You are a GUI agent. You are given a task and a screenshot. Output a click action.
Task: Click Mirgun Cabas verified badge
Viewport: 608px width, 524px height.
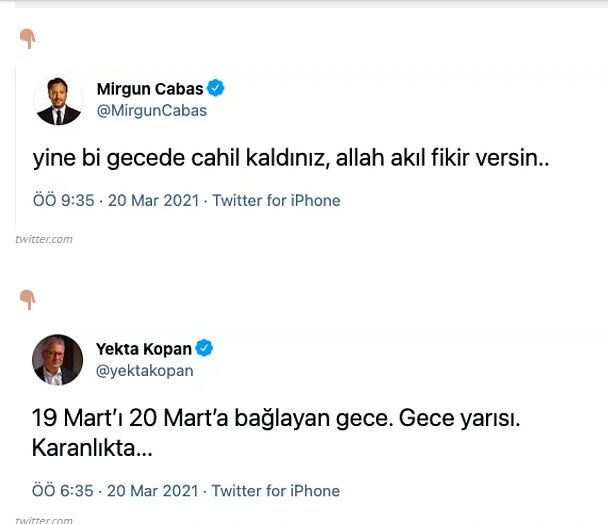[216, 88]
